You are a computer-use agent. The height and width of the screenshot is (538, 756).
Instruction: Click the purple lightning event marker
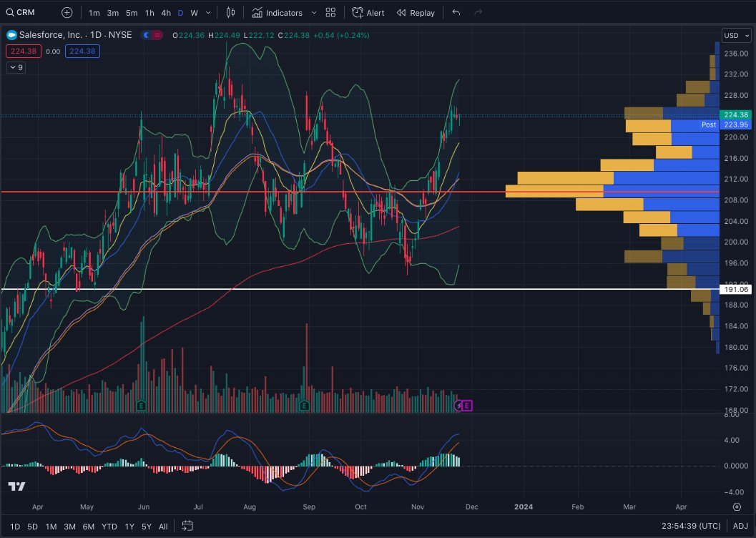(x=458, y=406)
